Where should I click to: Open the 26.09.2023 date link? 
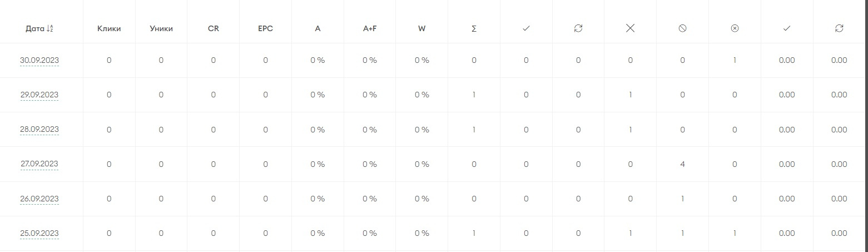pos(39,199)
